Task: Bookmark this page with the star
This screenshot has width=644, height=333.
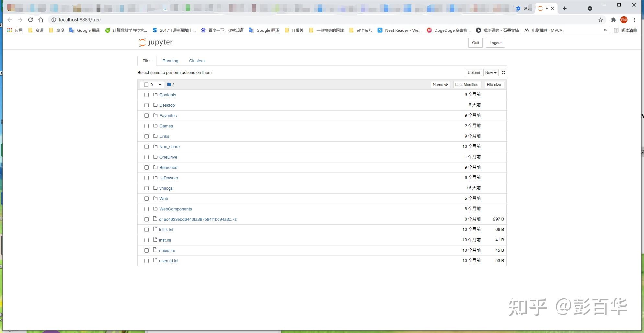Action: (601, 20)
